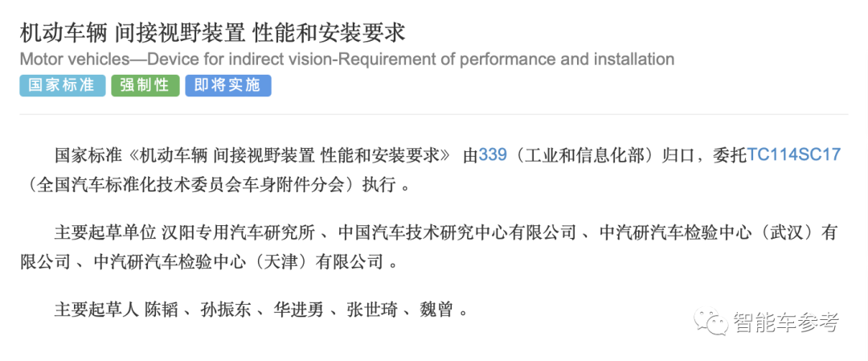Click drafter name 张世琦
The height and width of the screenshot is (361, 868).
pos(371,310)
